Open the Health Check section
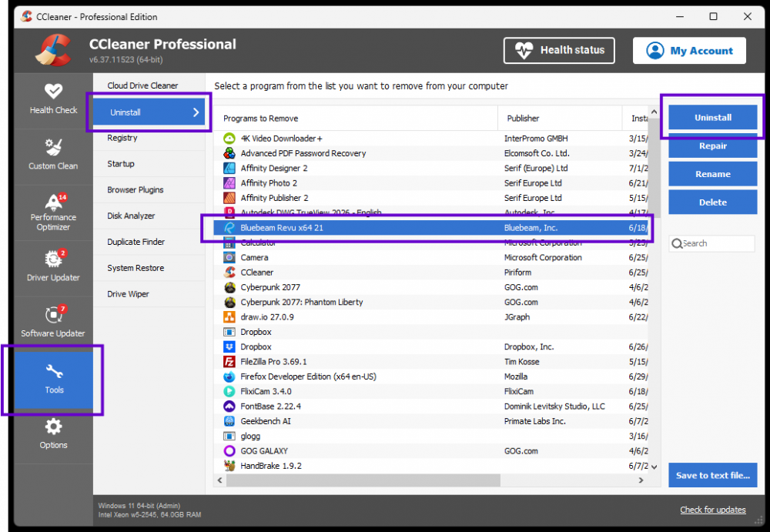The height and width of the screenshot is (532, 770). point(54,101)
